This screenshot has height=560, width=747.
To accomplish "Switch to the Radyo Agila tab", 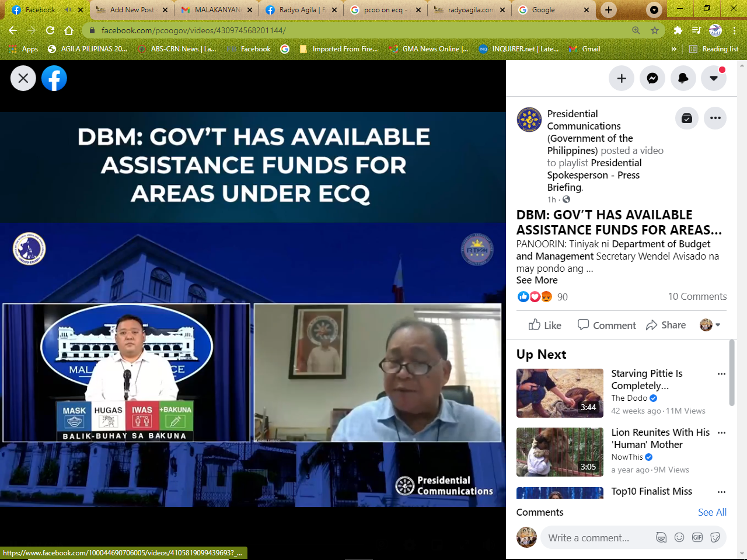I will tap(301, 10).
